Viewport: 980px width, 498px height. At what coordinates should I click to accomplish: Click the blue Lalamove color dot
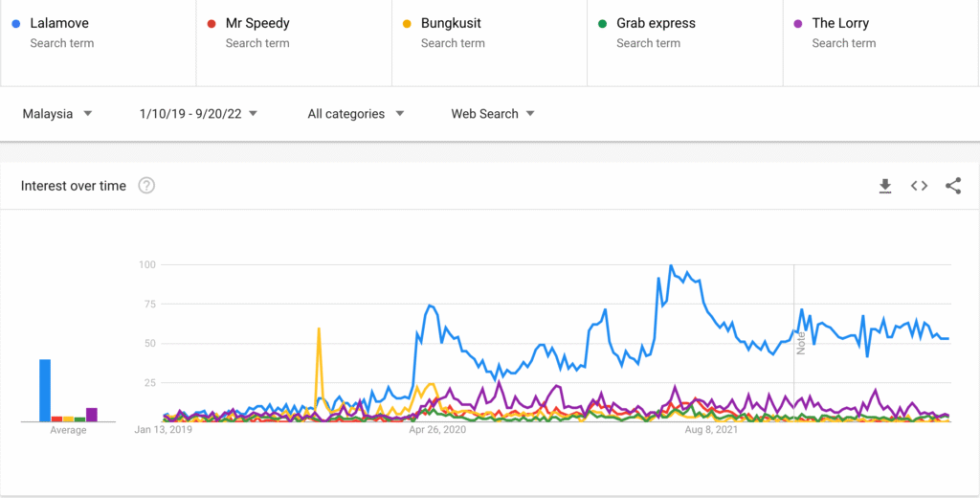click(x=16, y=23)
